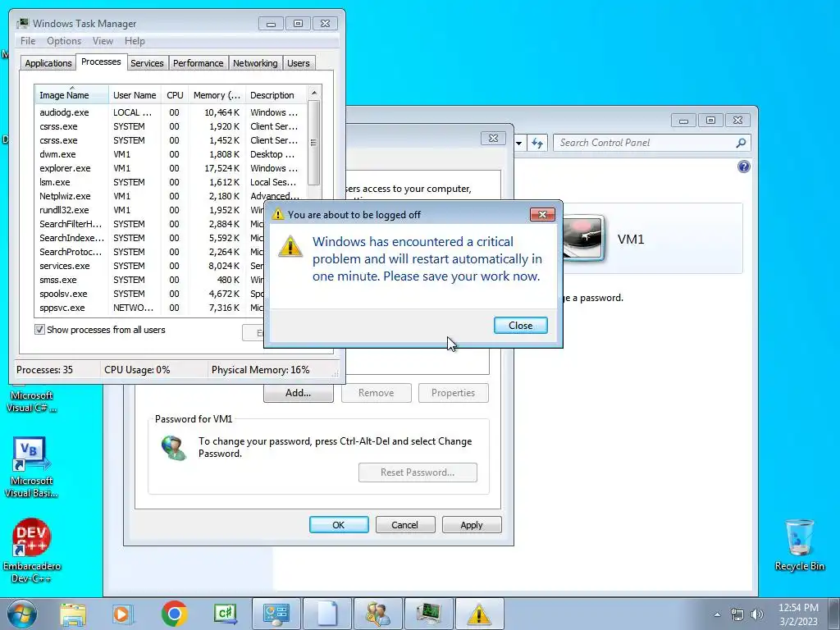Show hidden tray icons arrow
Image resolution: width=840 pixels, height=630 pixels.
[717, 614]
